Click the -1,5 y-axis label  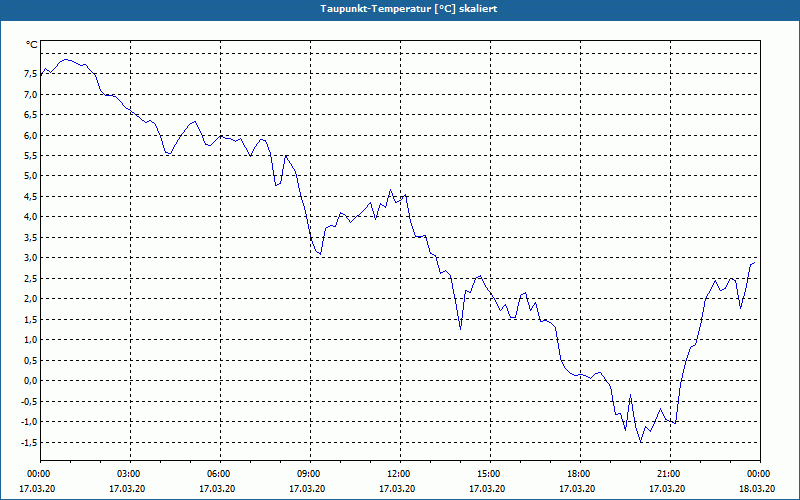(x=29, y=442)
